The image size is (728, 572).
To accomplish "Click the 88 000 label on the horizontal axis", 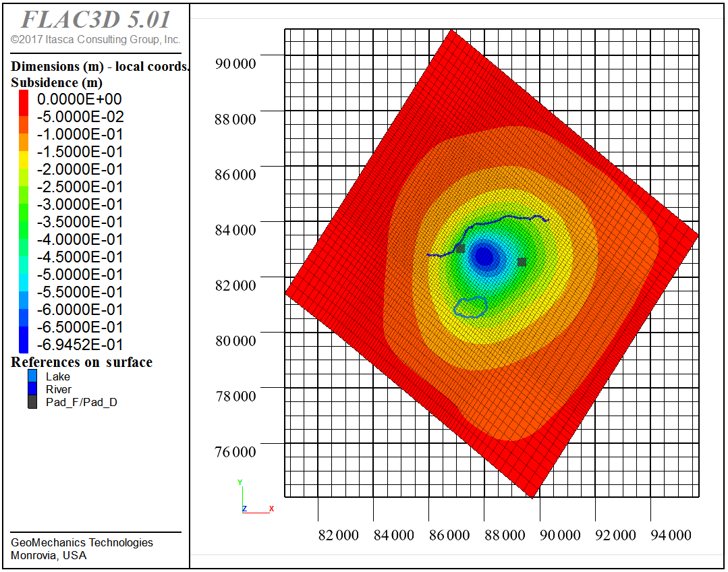I will (x=505, y=536).
